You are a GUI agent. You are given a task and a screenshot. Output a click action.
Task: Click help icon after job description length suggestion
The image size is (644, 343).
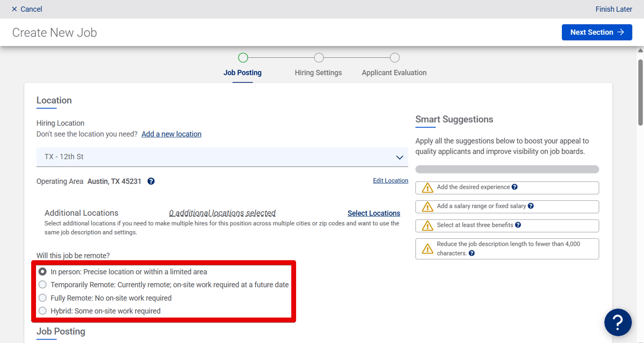click(x=471, y=253)
